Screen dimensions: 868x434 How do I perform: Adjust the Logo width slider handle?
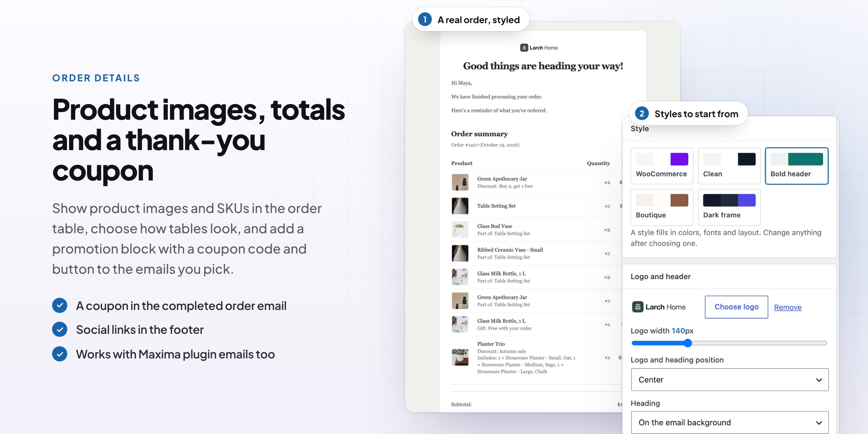click(688, 343)
